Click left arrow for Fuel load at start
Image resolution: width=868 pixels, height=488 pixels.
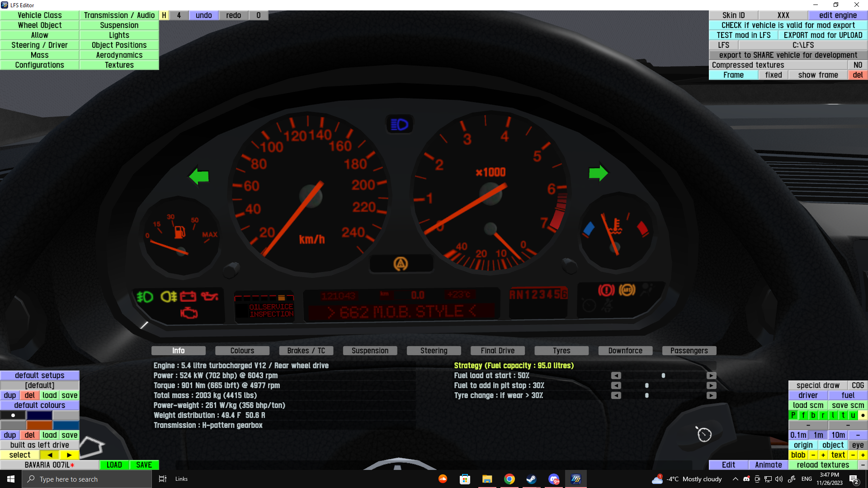tap(616, 375)
